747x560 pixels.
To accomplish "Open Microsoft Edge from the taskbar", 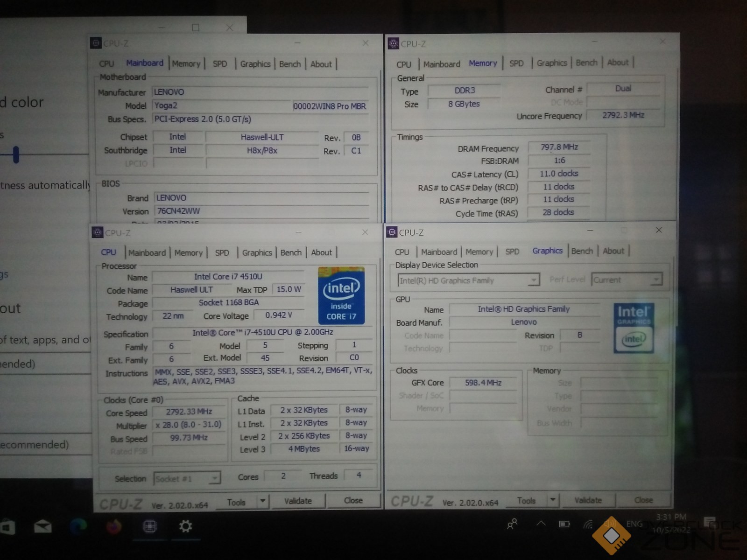I will point(78,526).
